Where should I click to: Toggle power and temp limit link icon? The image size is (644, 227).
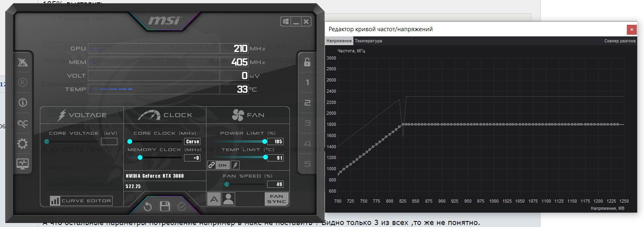(212, 165)
